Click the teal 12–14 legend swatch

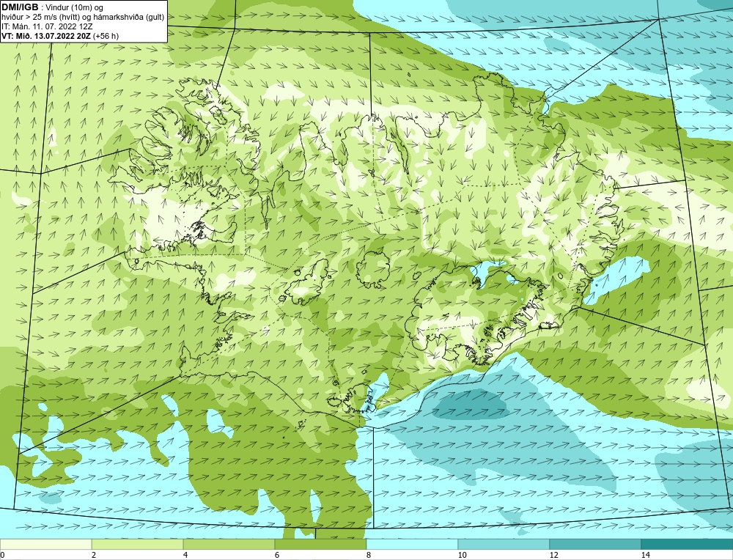point(595,544)
